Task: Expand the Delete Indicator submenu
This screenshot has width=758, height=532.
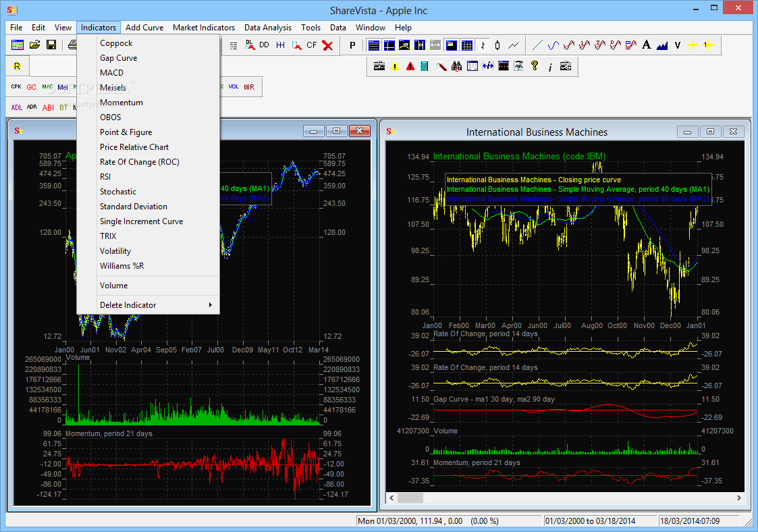Action: (148, 305)
